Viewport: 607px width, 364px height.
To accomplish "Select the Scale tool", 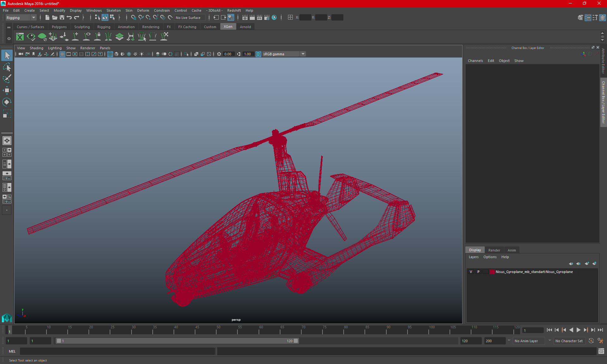I will pyautogui.click(x=7, y=113).
